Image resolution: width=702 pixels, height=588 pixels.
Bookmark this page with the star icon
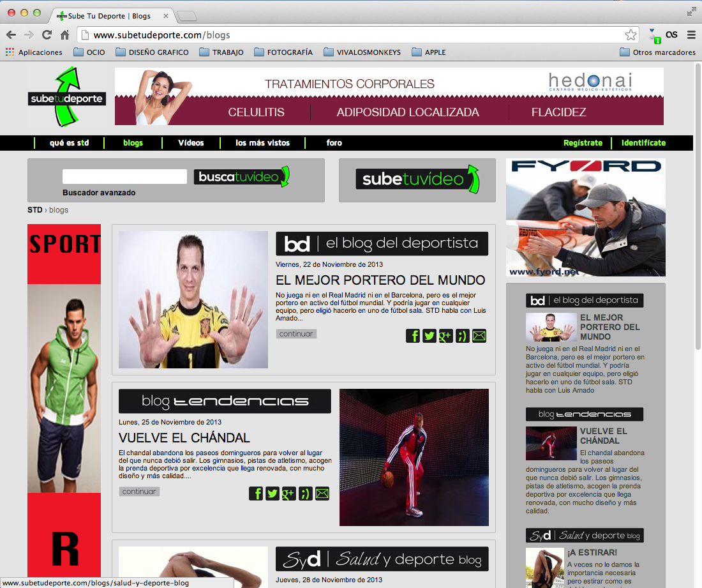tap(631, 35)
